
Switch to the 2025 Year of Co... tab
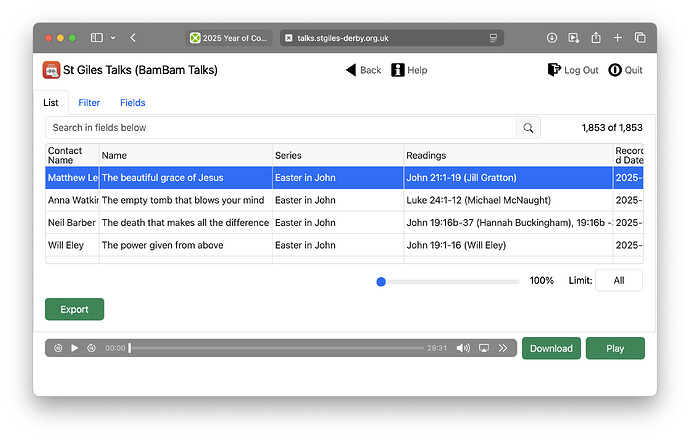(229, 38)
